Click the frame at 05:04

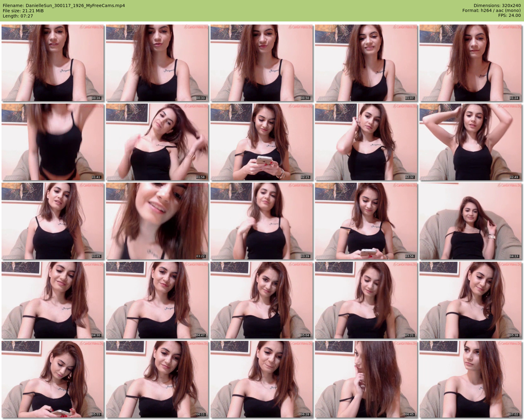pyautogui.click(x=262, y=300)
